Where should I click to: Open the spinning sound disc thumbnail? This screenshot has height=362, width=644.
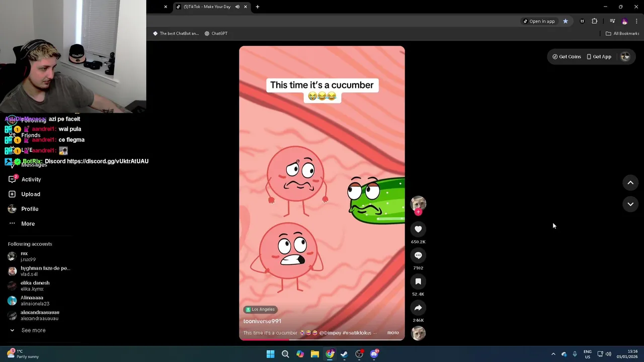(418, 333)
